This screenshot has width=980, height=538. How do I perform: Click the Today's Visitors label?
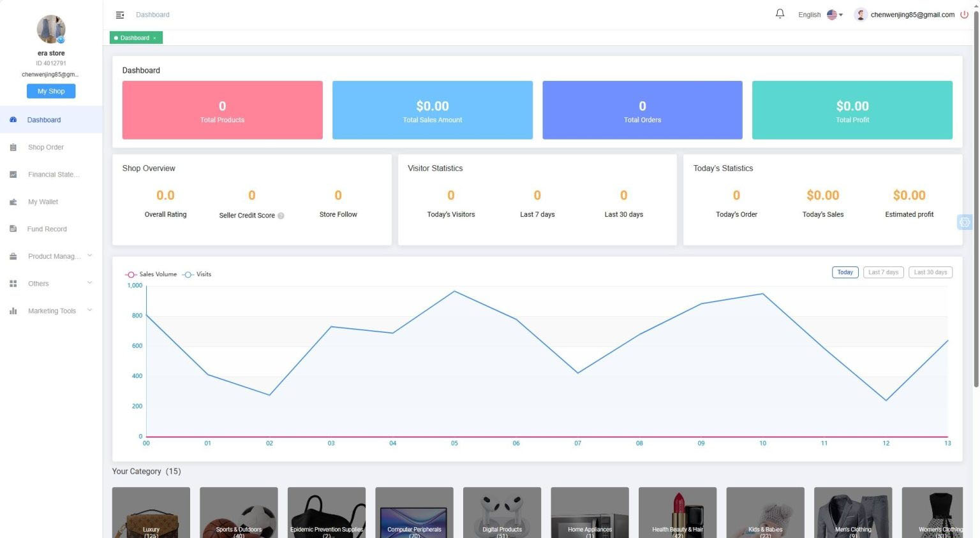[x=451, y=214]
